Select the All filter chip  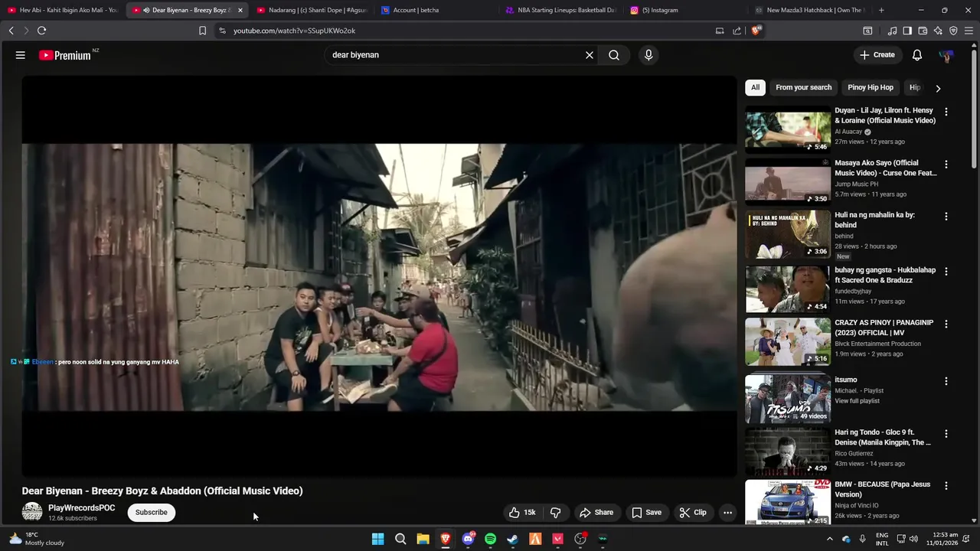[755, 87]
